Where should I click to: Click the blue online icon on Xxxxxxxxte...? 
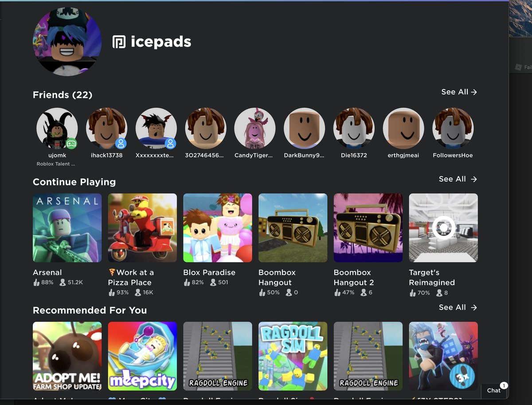171,143
